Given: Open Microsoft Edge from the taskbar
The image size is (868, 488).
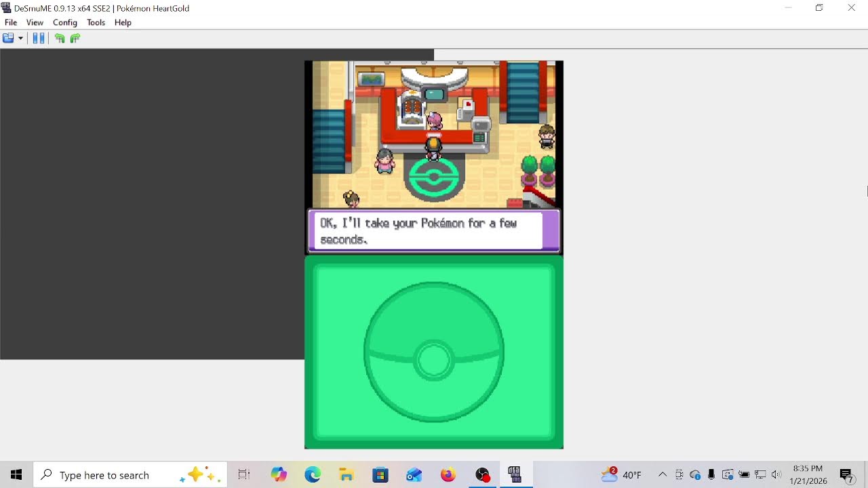Looking at the screenshot, I should coord(313,475).
